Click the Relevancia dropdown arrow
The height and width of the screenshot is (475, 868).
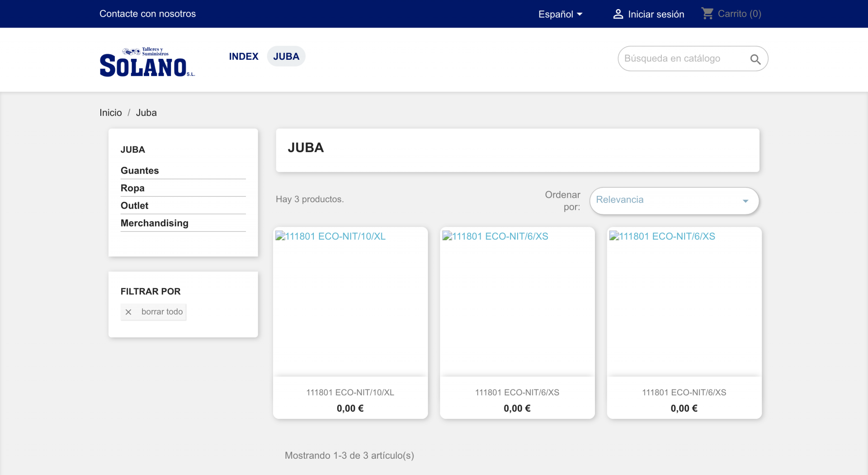tap(745, 201)
